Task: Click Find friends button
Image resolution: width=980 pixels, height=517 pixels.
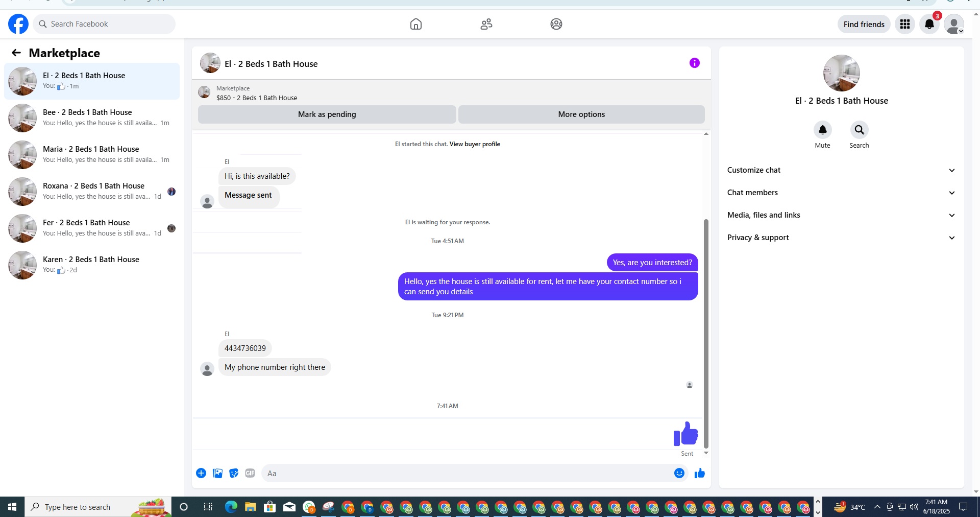Action: (x=864, y=24)
